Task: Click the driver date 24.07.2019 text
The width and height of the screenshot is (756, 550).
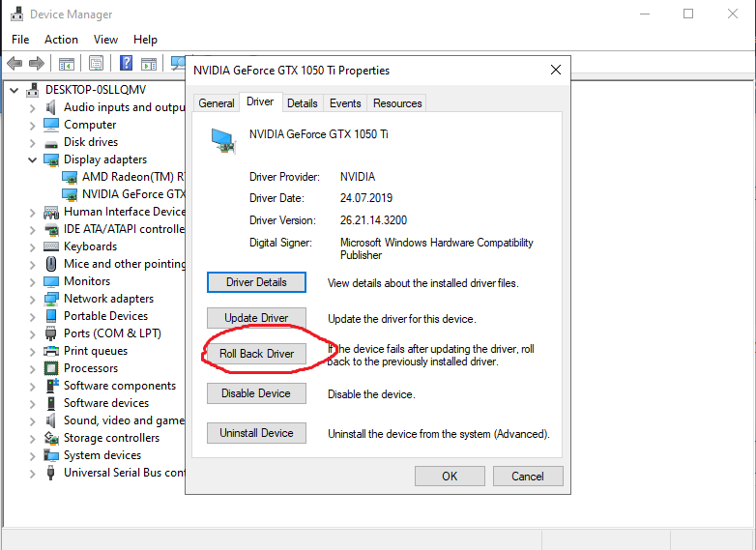Action: [x=366, y=198]
